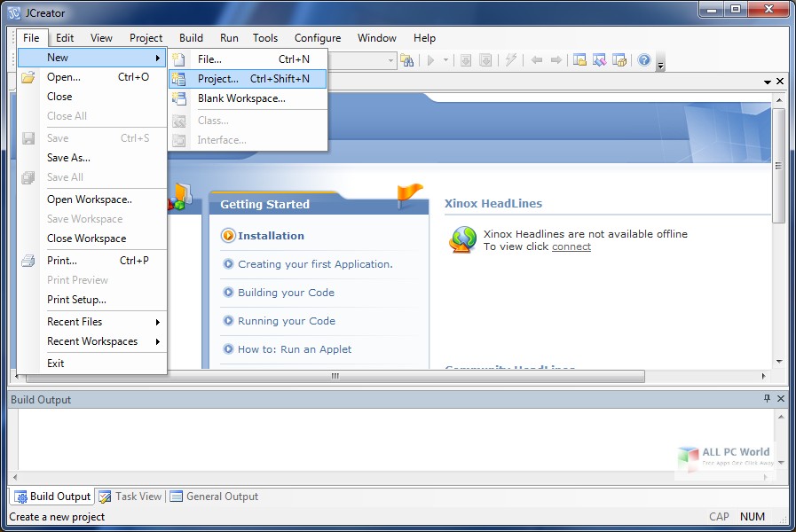Open How to: Run an Applet link

tap(295, 349)
